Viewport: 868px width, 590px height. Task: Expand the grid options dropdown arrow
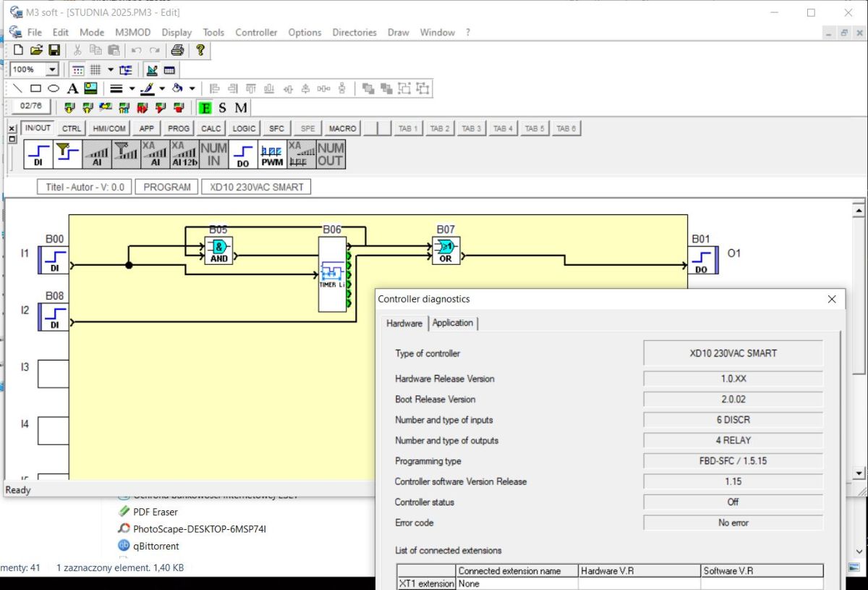tap(111, 69)
